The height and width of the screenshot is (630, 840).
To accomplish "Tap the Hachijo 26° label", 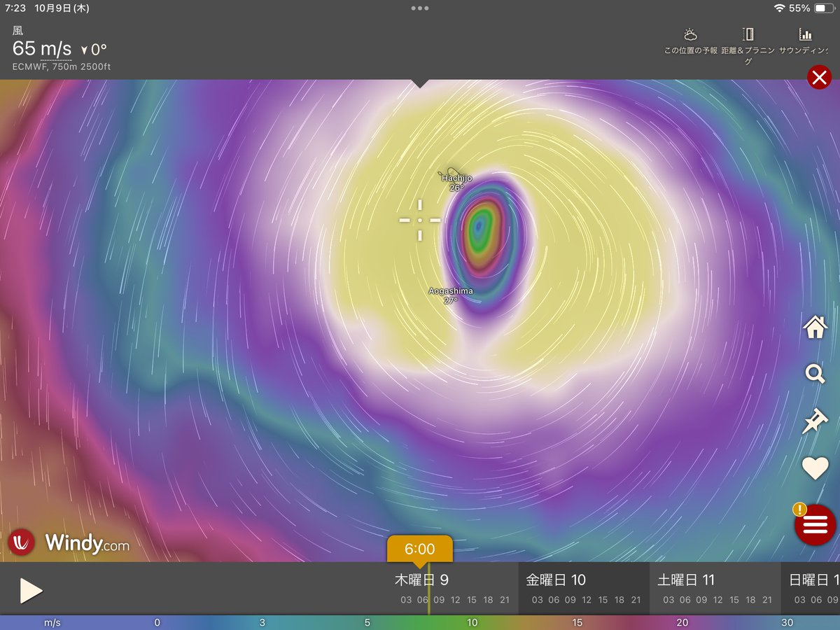I will (x=456, y=183).
